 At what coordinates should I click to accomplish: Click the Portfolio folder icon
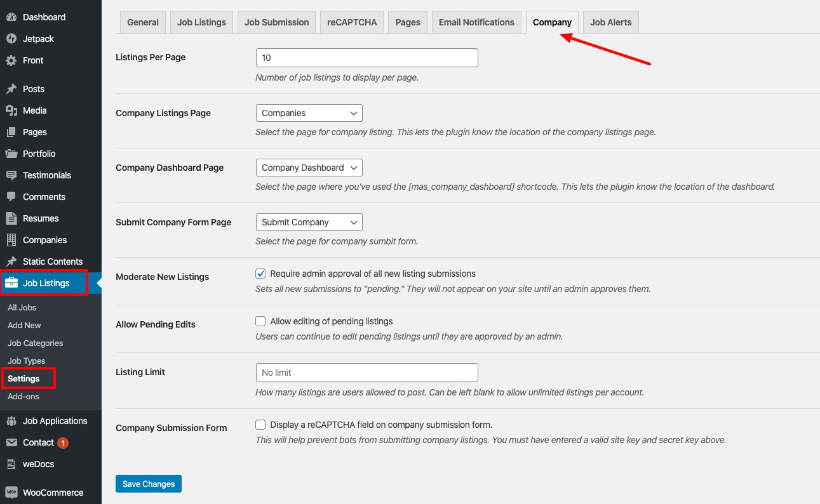coord(11,154)
